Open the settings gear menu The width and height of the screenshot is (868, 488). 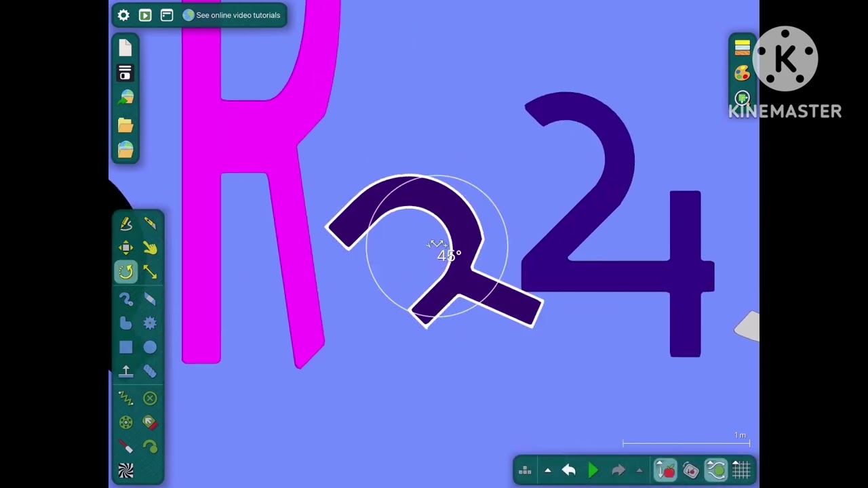click(x=123, y=15)
